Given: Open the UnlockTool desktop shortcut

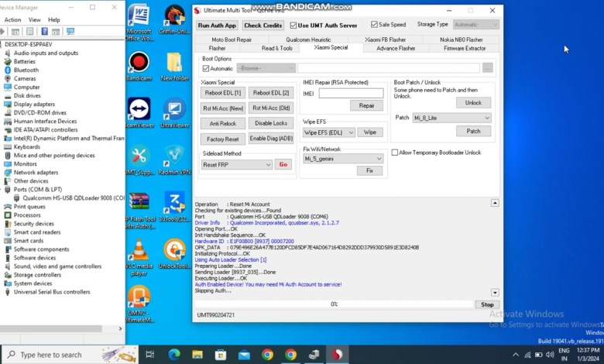Looking at the screenshot, I should (x=174, y=252).
